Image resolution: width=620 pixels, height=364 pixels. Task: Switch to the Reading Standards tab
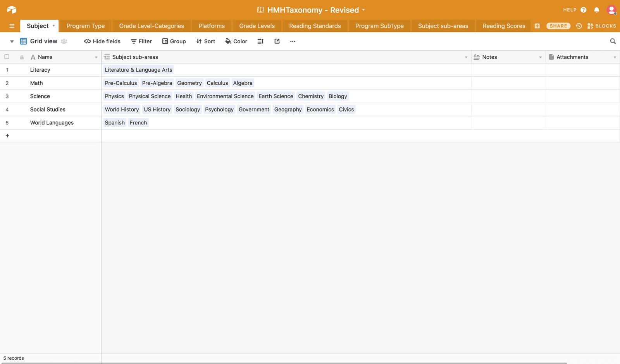pos(315,26)
